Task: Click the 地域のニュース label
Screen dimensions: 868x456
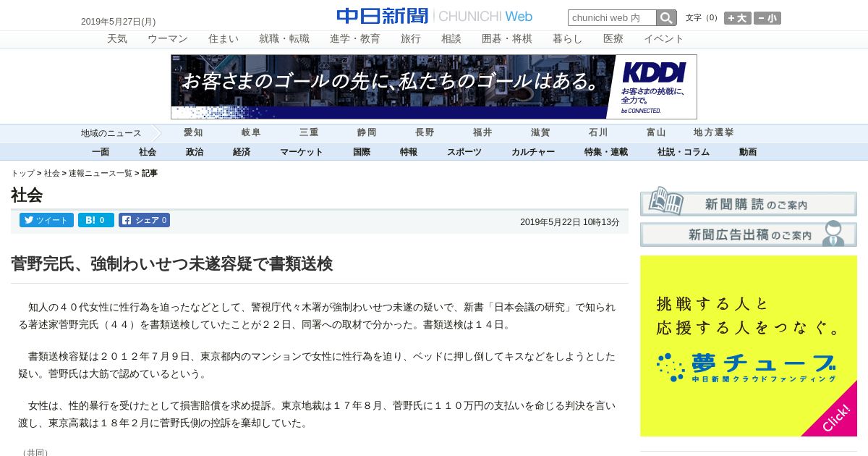Action: point(111,133)
